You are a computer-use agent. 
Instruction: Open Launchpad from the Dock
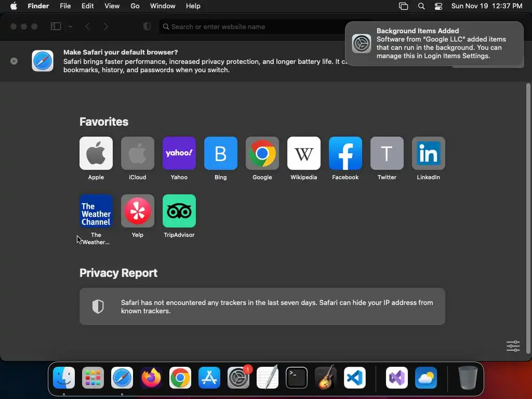(93, 378)
